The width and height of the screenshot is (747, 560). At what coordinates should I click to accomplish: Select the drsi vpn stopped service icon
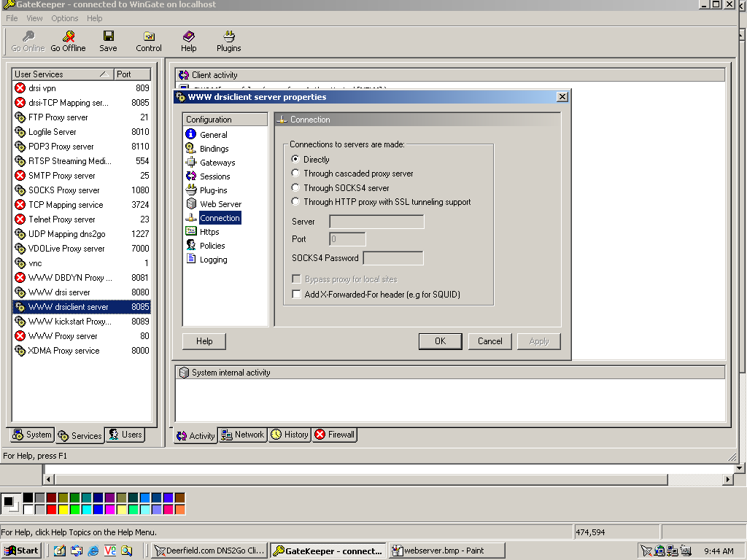coord(20,88)
